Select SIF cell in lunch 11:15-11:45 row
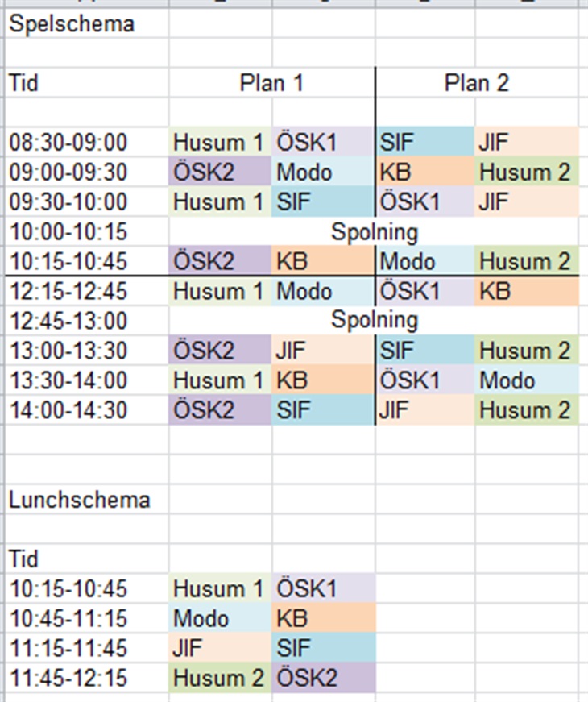The width and height of the screenshot is (588, 702). (324, 648)
